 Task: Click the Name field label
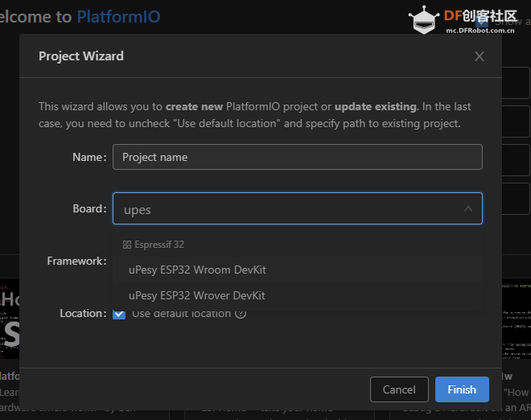click(89, 157)
